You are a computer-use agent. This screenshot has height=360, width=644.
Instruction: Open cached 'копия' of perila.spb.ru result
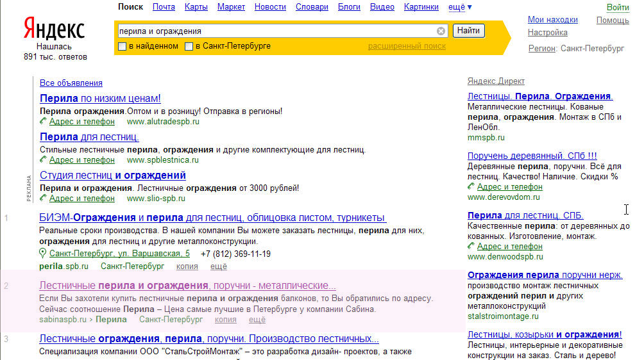point(187,266)
